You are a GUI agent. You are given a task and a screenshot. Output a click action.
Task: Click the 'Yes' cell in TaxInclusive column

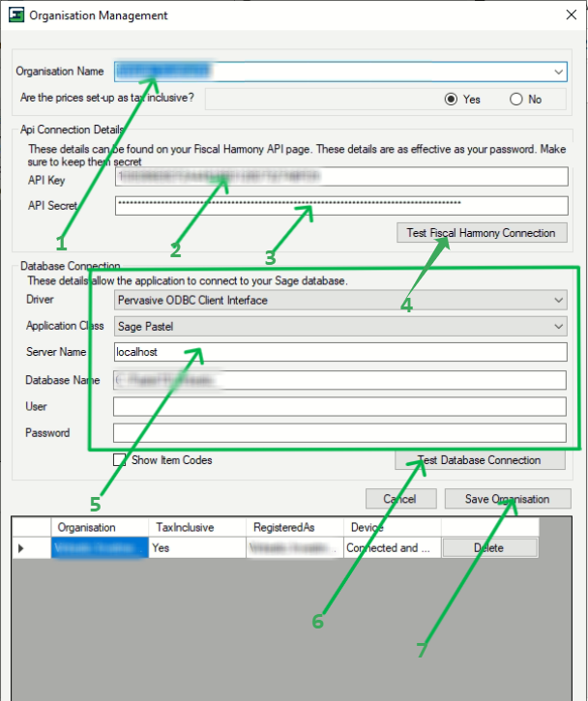coord(196,547)
